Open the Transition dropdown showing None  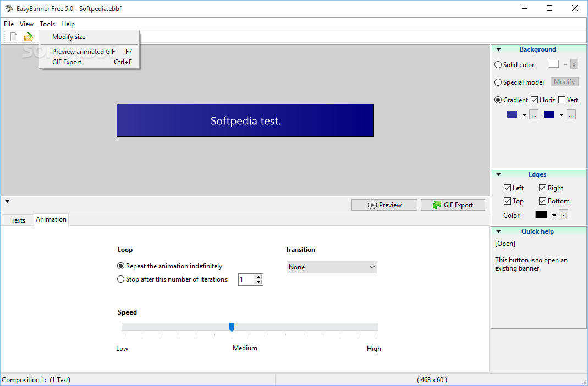tap(332, 267)
